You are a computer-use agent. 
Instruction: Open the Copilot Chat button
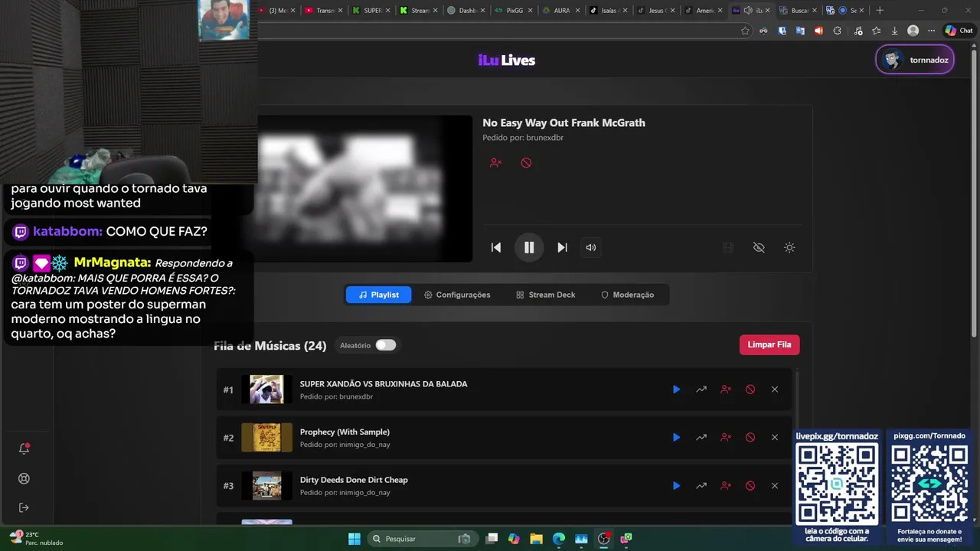click(x=959, y=31)
